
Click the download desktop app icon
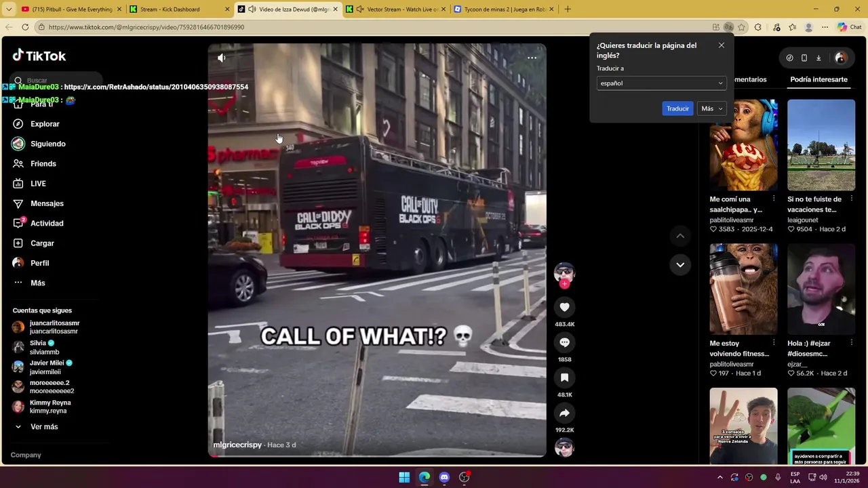(818, 58)
